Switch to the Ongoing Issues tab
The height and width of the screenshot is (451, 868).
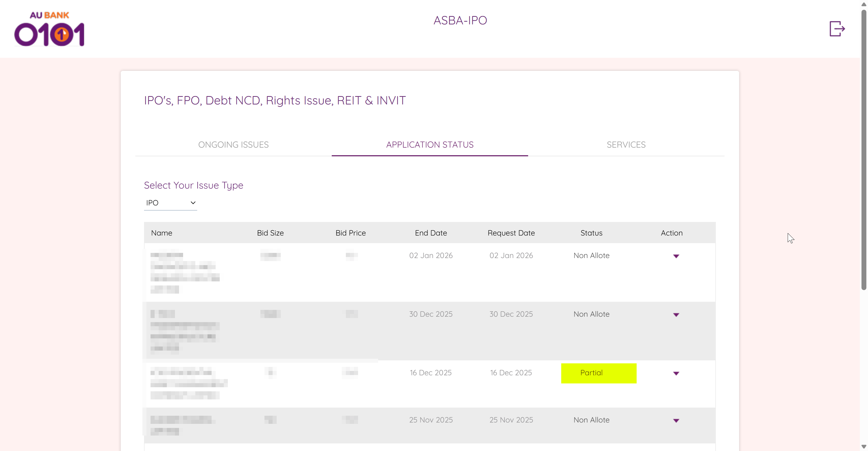[233, 145]
